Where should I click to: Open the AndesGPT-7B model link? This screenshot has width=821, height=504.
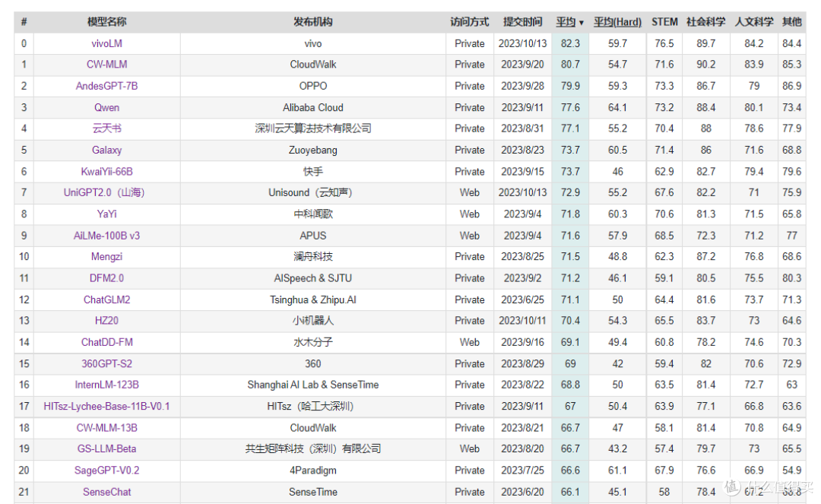pos(107,86)
